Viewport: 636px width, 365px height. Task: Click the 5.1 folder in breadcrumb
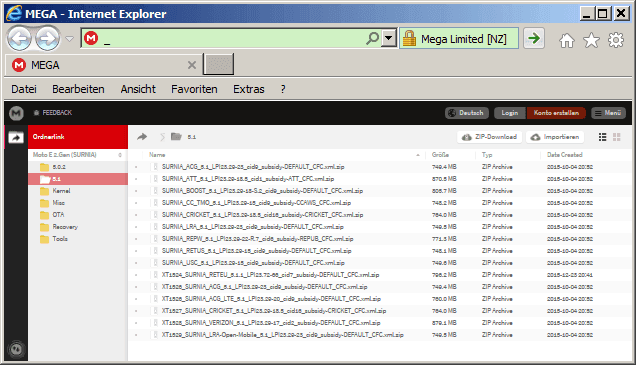(183, 137)
